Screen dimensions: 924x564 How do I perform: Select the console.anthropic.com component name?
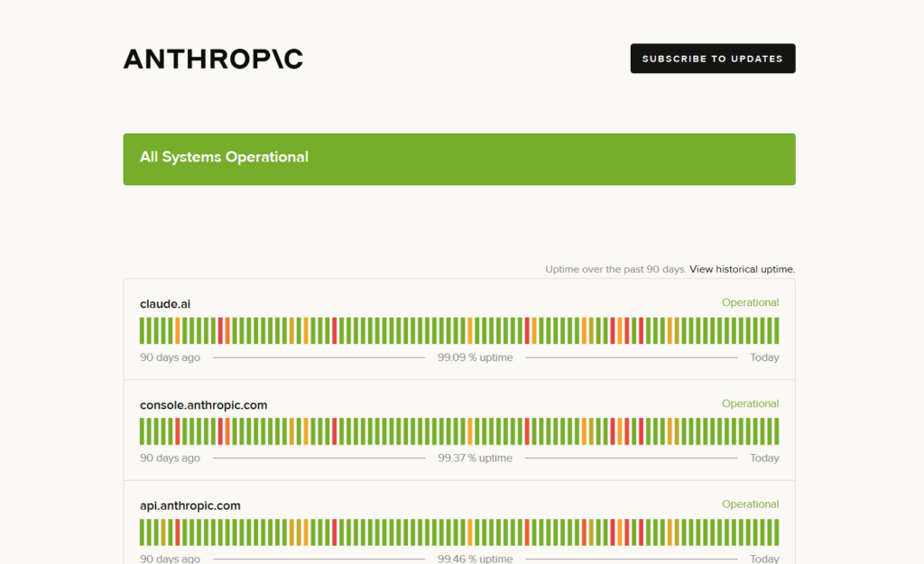coord(203,405)
